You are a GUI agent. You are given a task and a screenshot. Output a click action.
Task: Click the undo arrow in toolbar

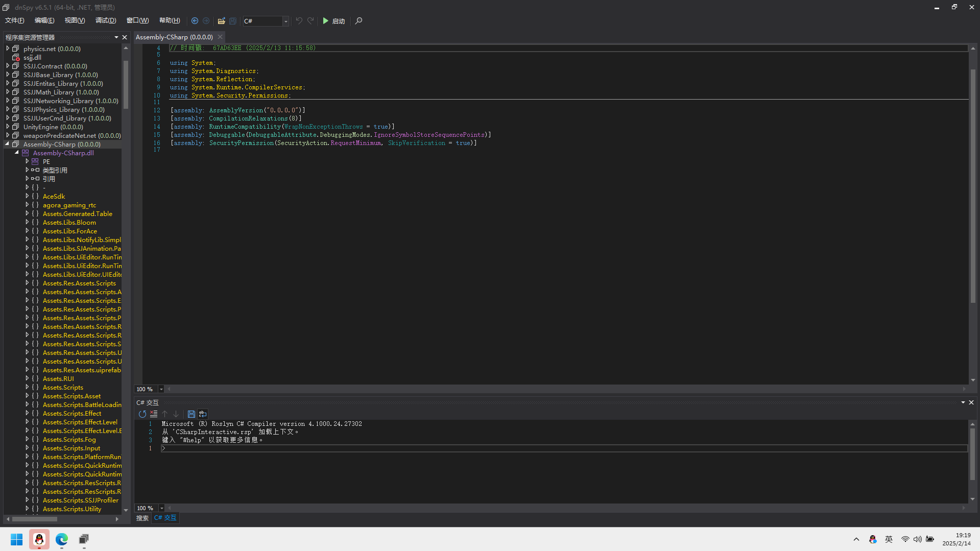tap(299, 21)
